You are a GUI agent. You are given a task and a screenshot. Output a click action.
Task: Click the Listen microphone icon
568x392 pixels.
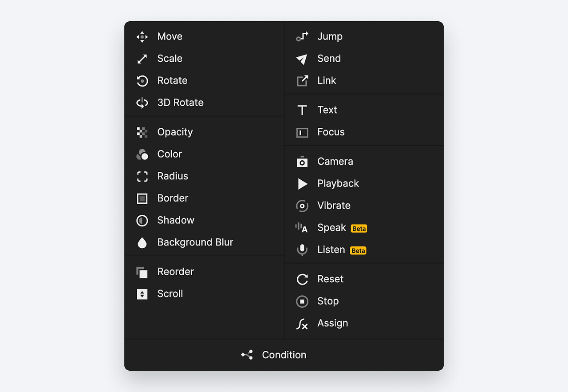(302, 250)
